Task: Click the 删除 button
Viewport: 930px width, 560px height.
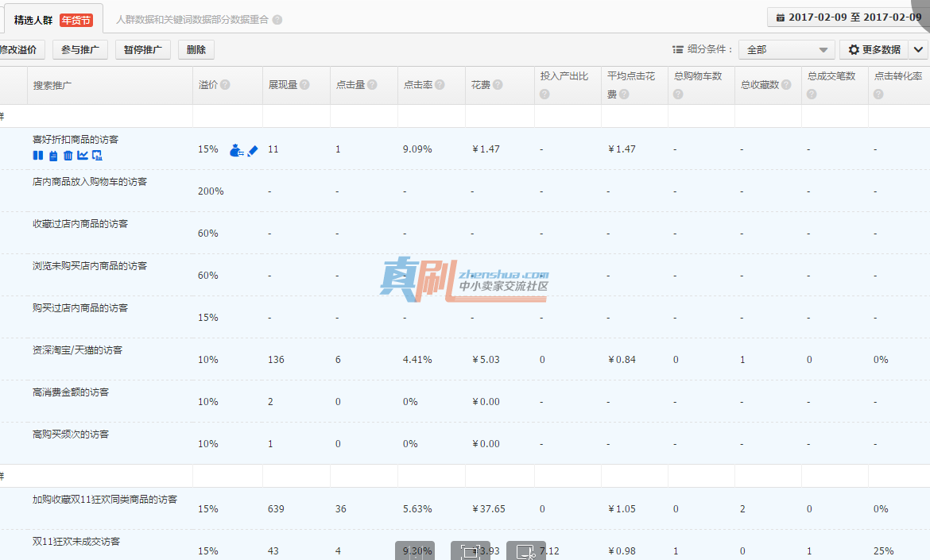Action: pos(196,50)
